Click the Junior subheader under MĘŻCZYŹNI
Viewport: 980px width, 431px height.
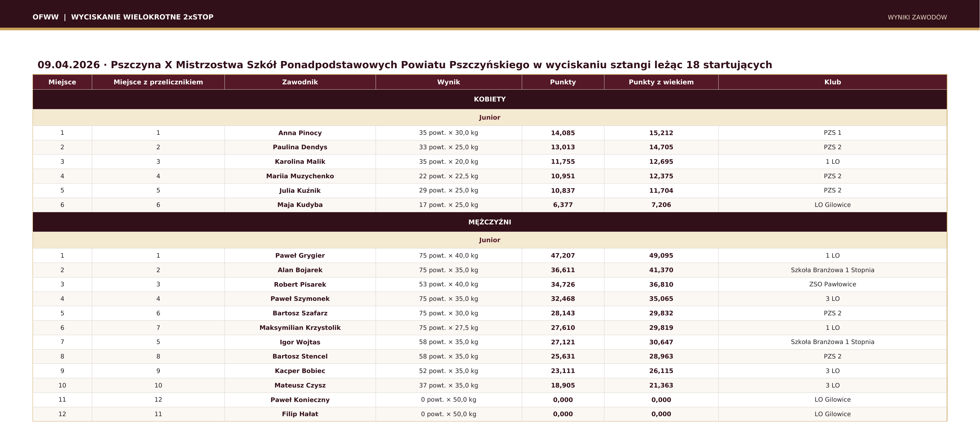490,240
